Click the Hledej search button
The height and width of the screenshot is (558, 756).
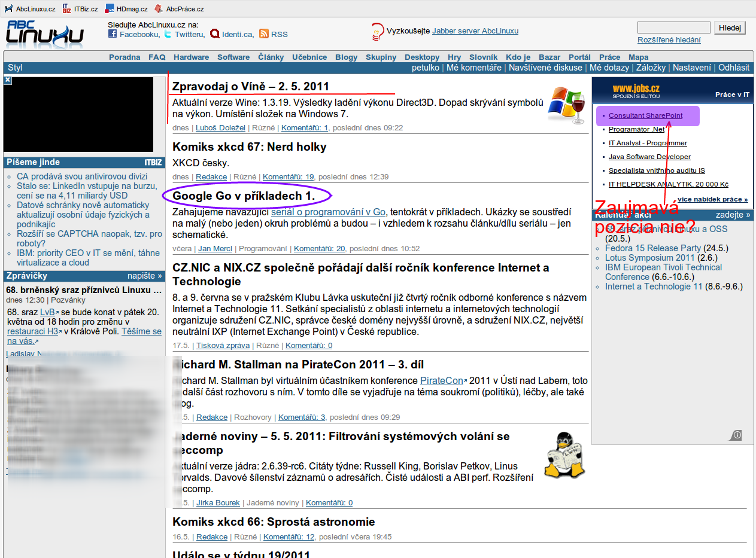[730, 28]
